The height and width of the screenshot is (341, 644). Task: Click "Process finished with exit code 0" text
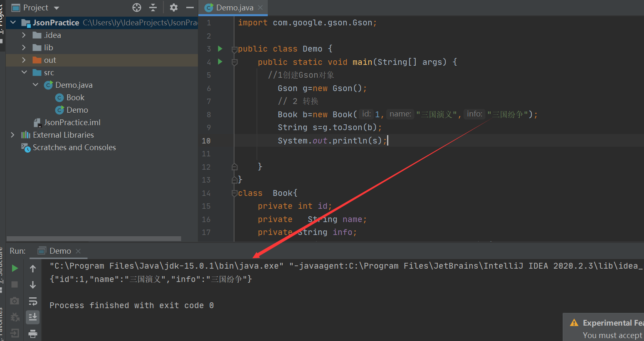pyautogui.click(x=132, y=305)
